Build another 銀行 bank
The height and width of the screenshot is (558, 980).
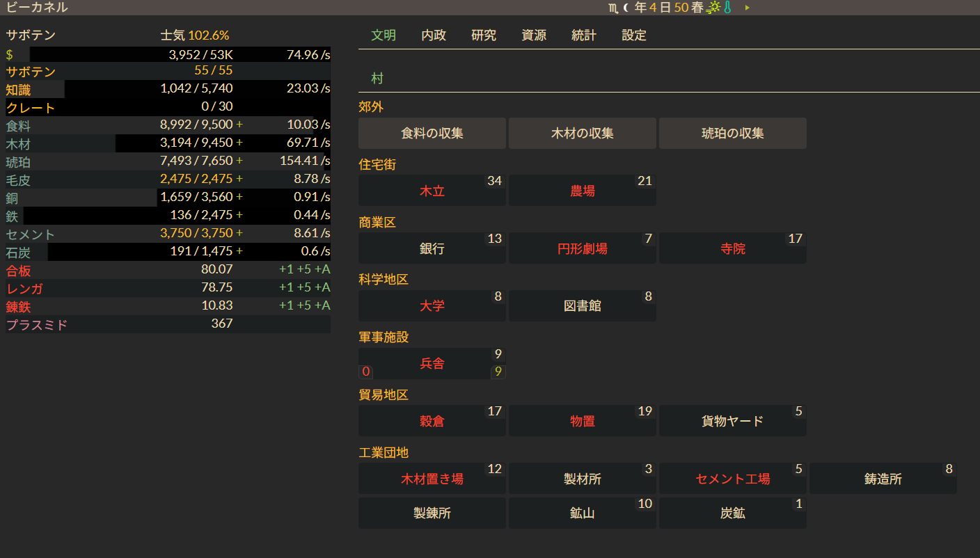tap(432, 248)
